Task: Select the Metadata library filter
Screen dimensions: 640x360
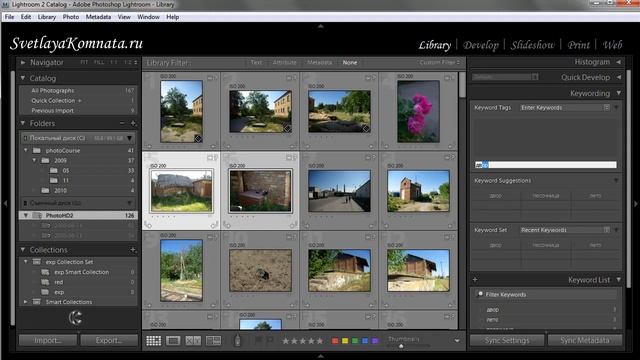Action: (320, 62)
